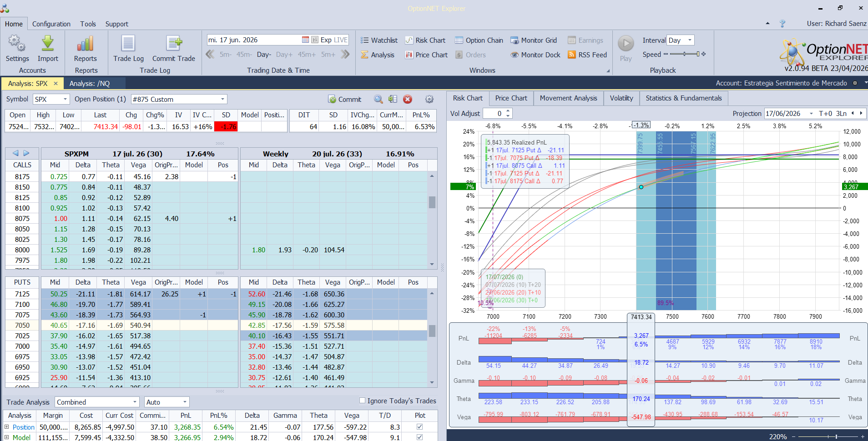This screenshot has width=868, height=441.
Task: Open the Support ribbon tab
Action: coord(117,24)
